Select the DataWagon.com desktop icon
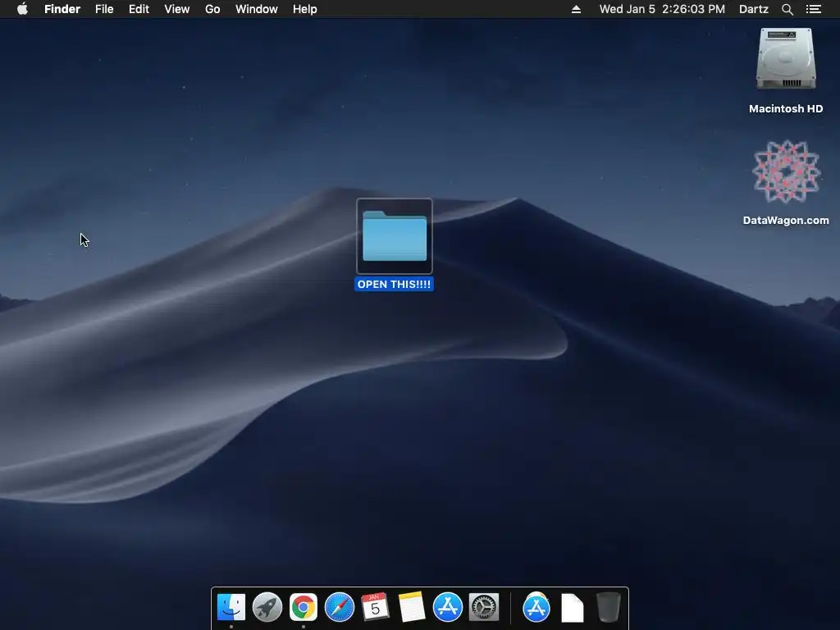Screen dimensions: 840x630 (x=786, y=171)
